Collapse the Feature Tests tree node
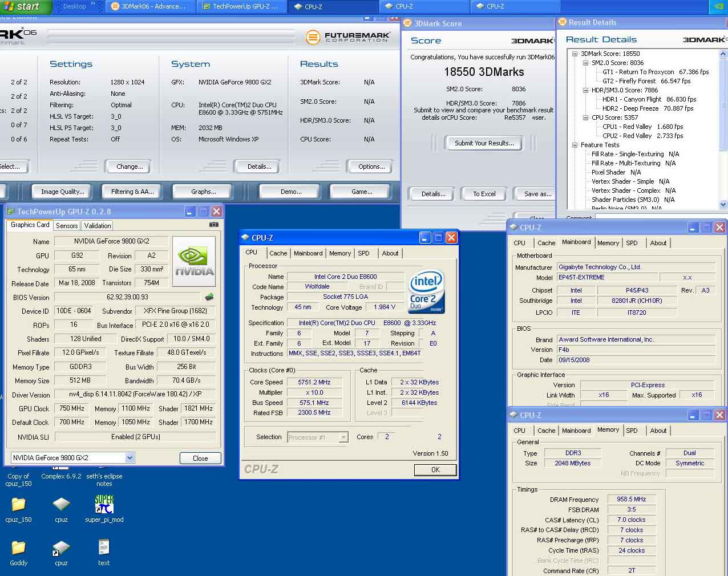 575,145
